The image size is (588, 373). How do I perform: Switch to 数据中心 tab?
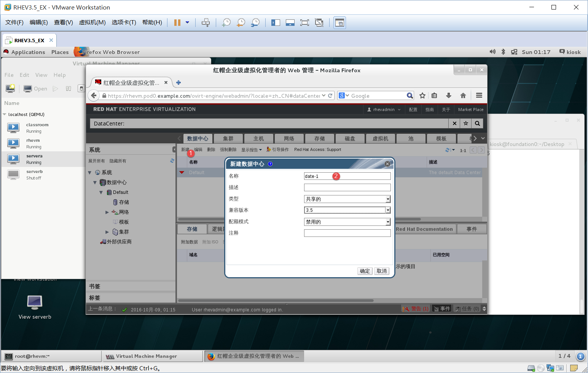point(198,138)
